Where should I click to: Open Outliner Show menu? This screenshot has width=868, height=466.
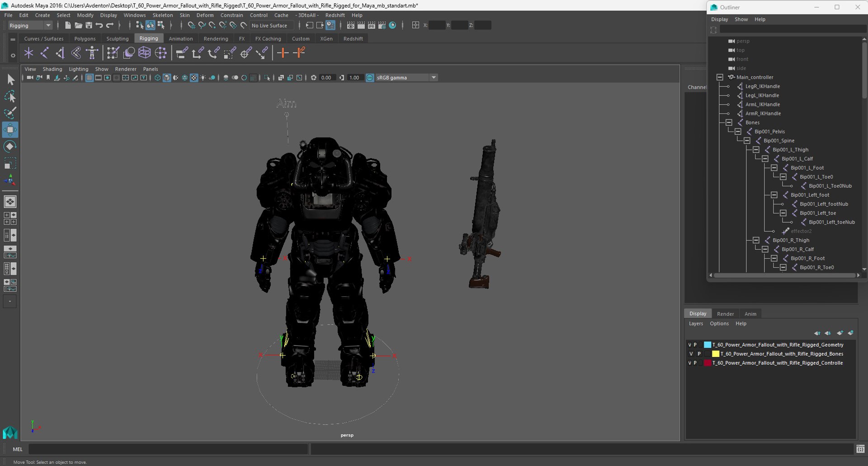[741, 19]
